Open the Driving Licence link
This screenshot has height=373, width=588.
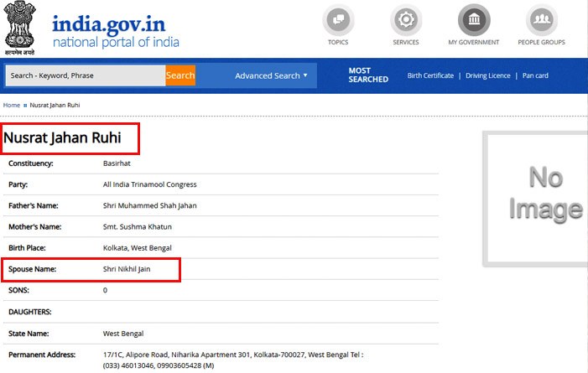tap(487, 75)
